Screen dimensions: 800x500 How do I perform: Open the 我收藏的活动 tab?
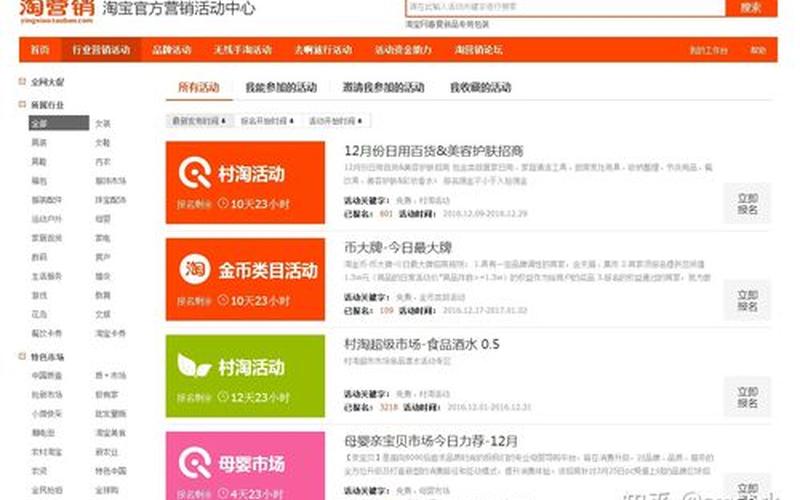(480, 88)
